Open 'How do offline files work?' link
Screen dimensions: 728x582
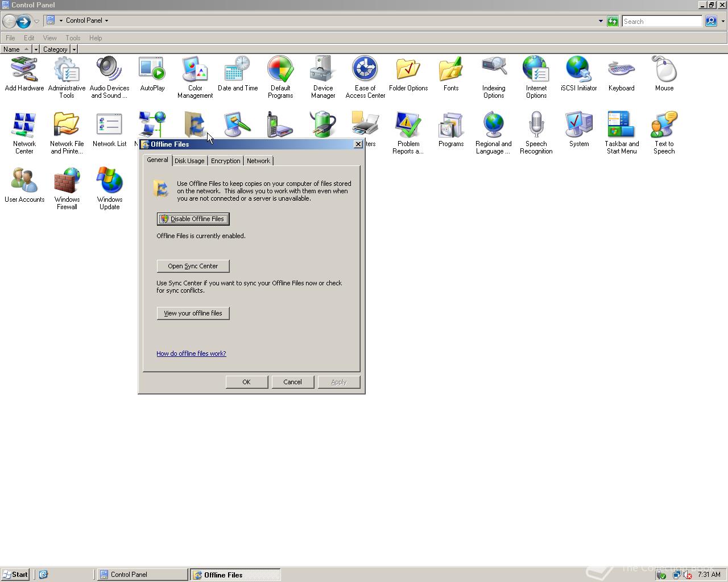pyautogui.click(x=191, y=354)
